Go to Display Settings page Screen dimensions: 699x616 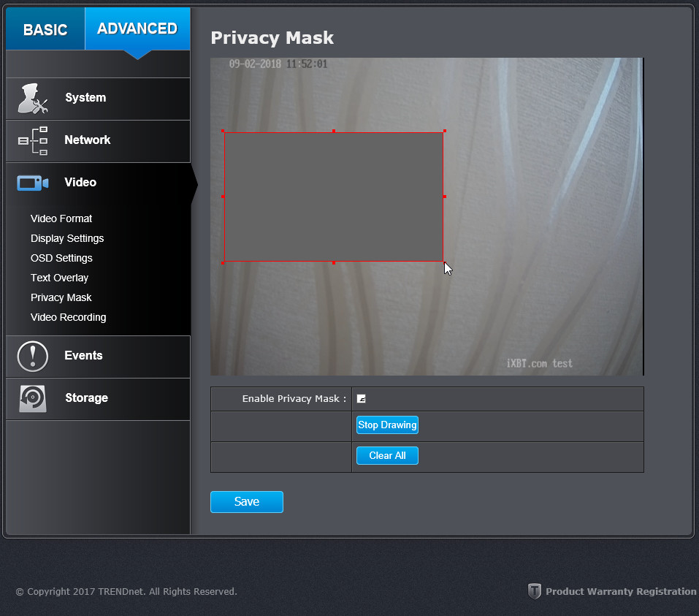tap(67, 238)
